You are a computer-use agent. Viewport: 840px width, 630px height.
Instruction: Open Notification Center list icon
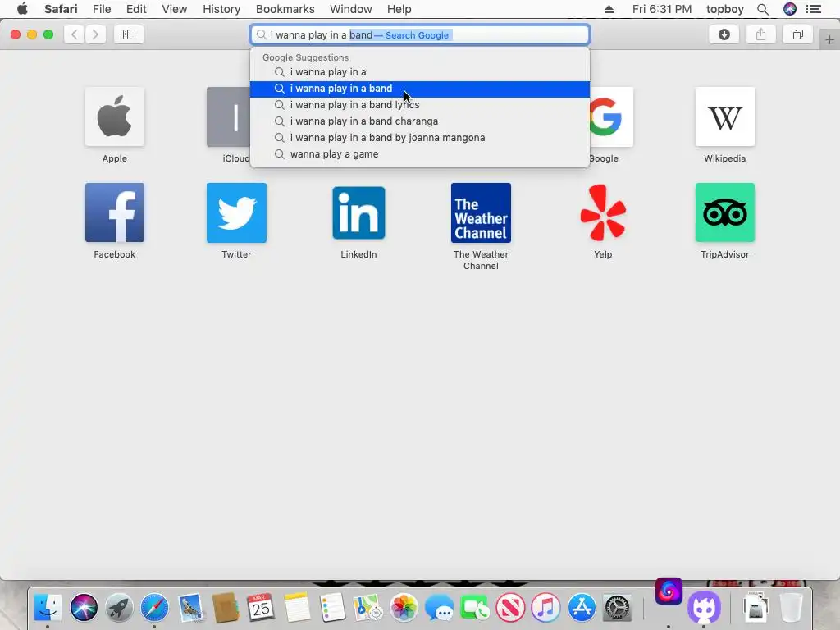click(814, 9)
